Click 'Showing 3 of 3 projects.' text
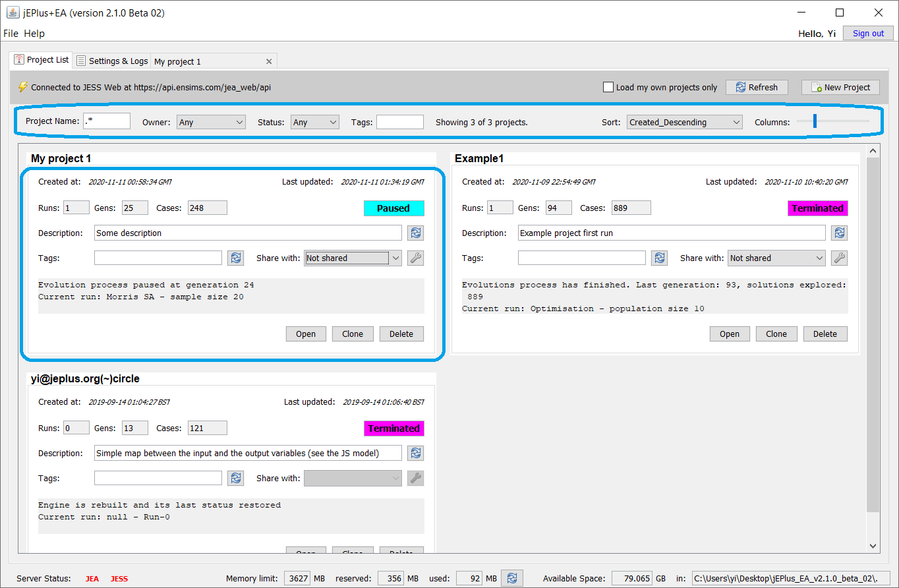This screenshot has width=899, height=588. pyautogui.click(x=482, y=122)
